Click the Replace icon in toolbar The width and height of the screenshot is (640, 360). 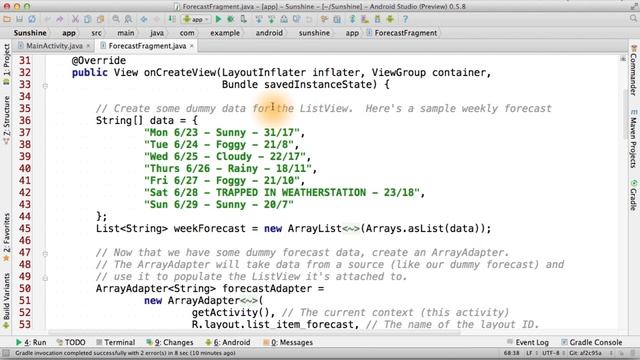pos(128,19)
